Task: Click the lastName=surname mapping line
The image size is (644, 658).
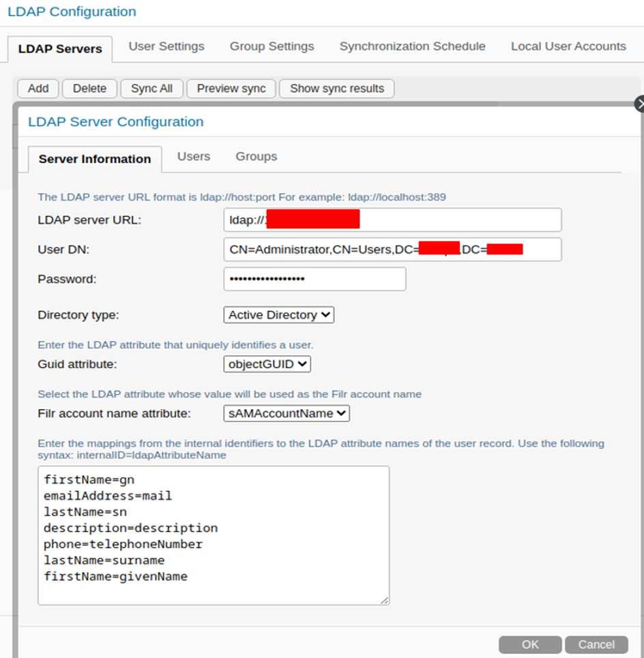Action: click(x=104, y=560)
